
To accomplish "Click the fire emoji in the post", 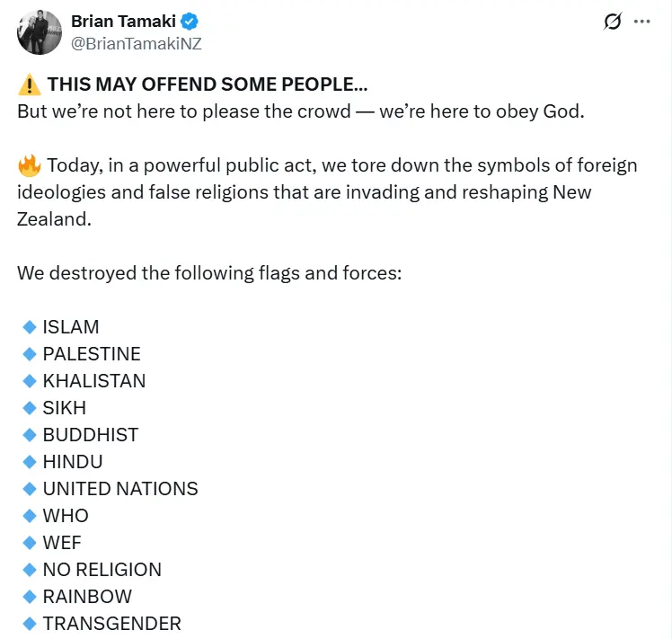I will [x=29, y=166].
